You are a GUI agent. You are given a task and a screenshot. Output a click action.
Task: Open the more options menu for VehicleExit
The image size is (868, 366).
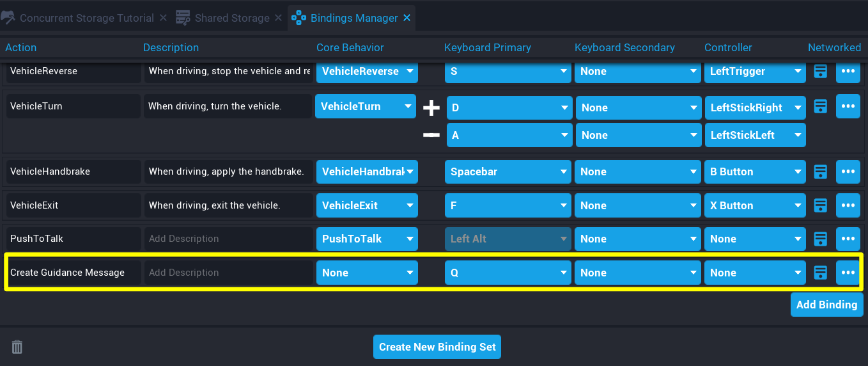[848, 205]
